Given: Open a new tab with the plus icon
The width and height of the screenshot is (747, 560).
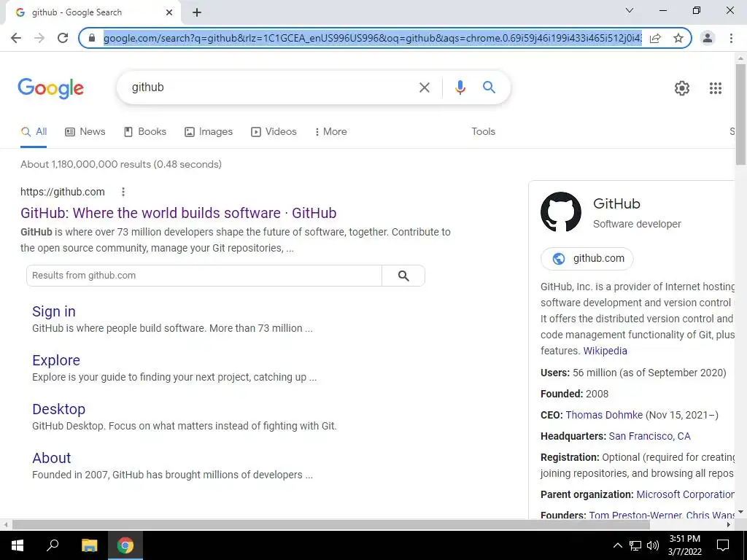Looking at the screenshot, I should pyautogui.click(x=197, y=12).
